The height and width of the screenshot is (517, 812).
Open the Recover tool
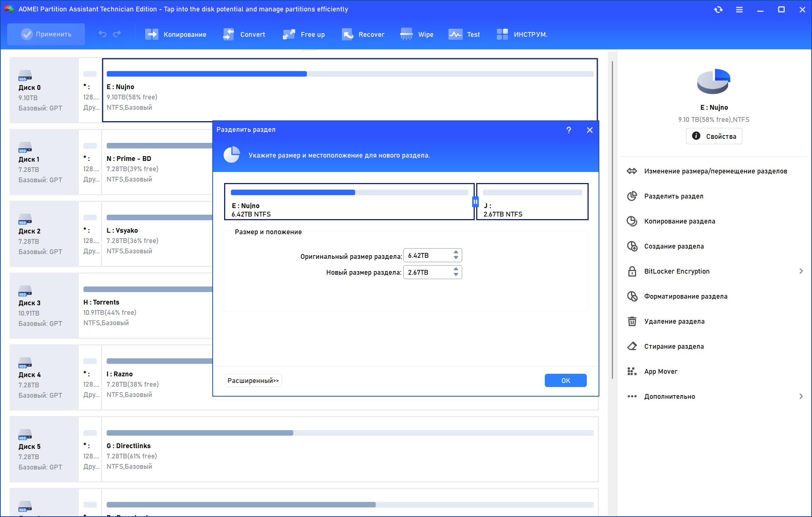[x=363, y=34]
